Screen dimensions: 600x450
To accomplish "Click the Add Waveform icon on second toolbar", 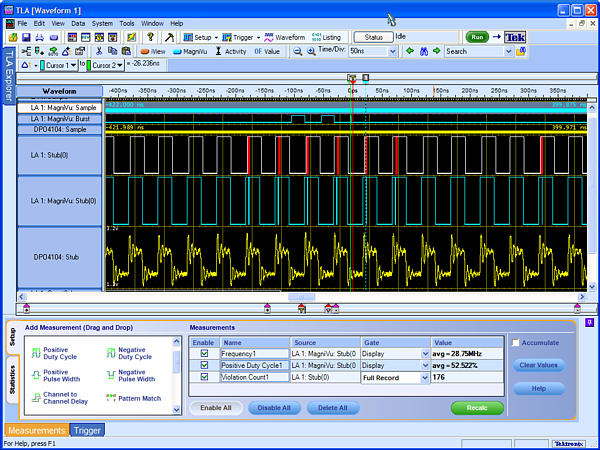I will click(26, 51).
